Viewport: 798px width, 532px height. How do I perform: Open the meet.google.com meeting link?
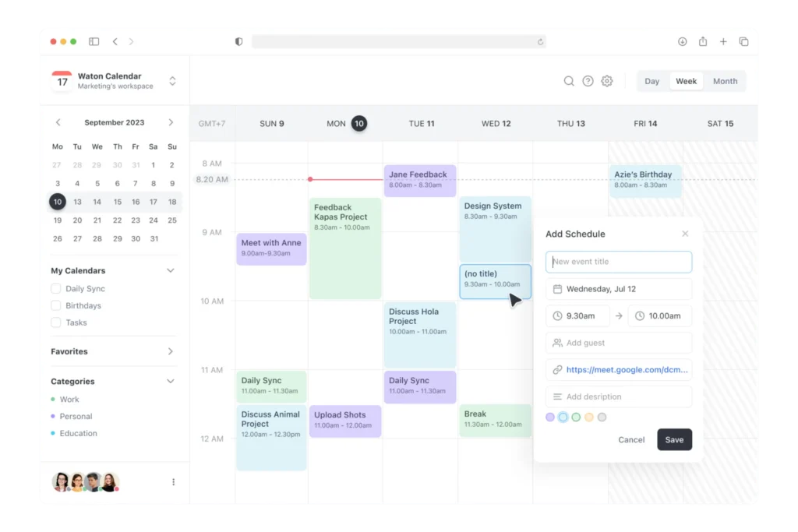[627, 370]
